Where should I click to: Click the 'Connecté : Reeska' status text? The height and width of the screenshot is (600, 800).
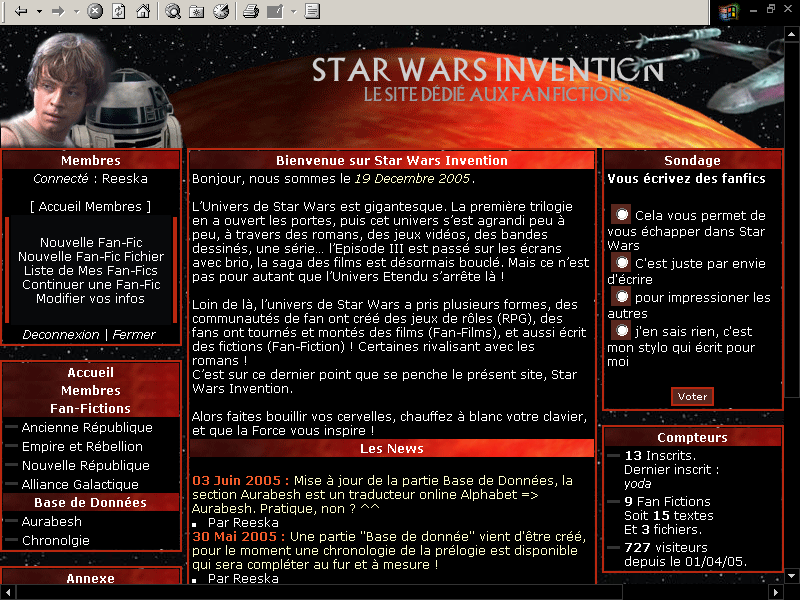click(x=90, y=179)
